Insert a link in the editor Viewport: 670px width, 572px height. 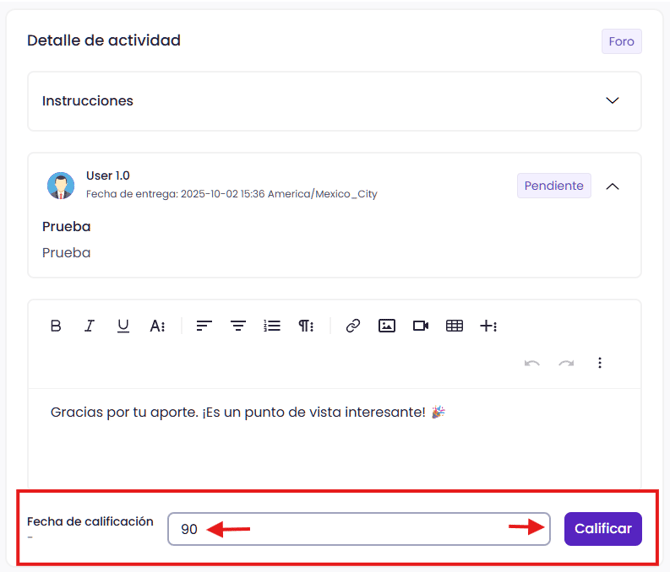point(353,326)
